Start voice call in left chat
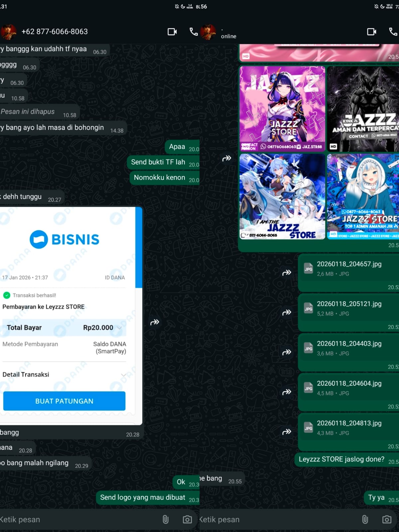This screenshot has width=399, height=532. pyautogui.click(x=194, y=32)
